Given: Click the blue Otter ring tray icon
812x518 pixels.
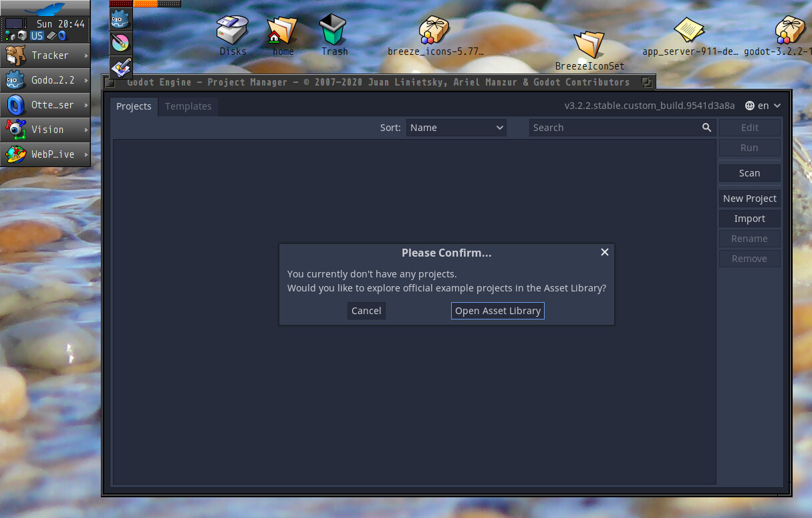Looking at the screenshot, I should (x=63, y=35).
